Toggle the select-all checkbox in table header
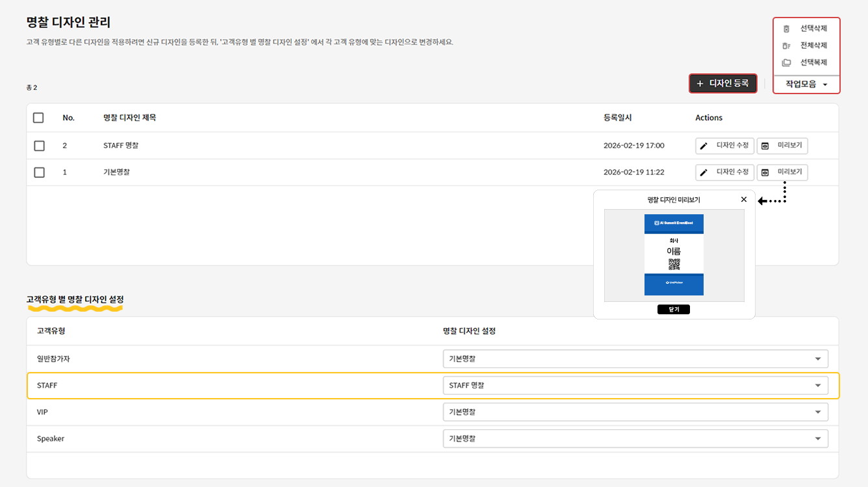868x487 pixels. pos(38,118)
